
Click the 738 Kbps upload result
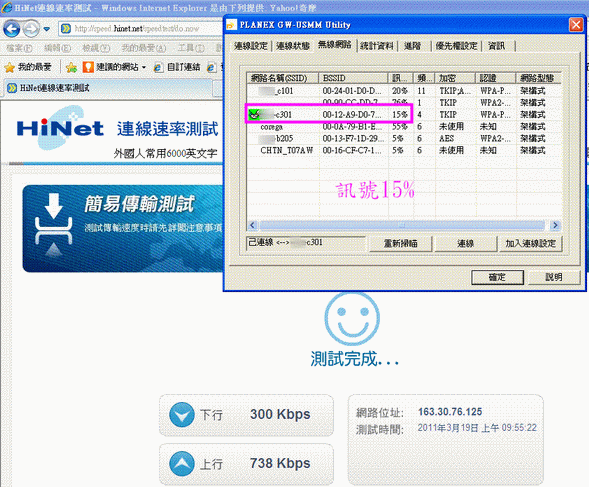[x=280, y=463]
